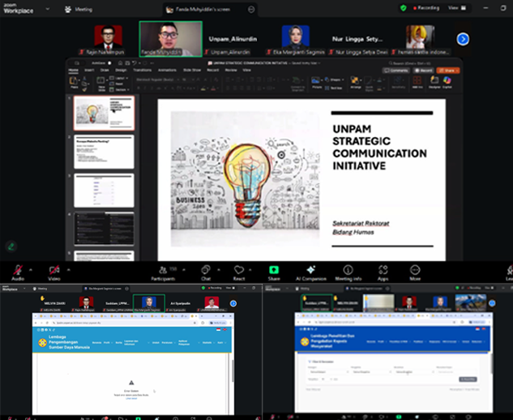Open the Home ribbon tab
This screenshot has height=420, width=513.
pyautogui.click(x=73, y=70)
